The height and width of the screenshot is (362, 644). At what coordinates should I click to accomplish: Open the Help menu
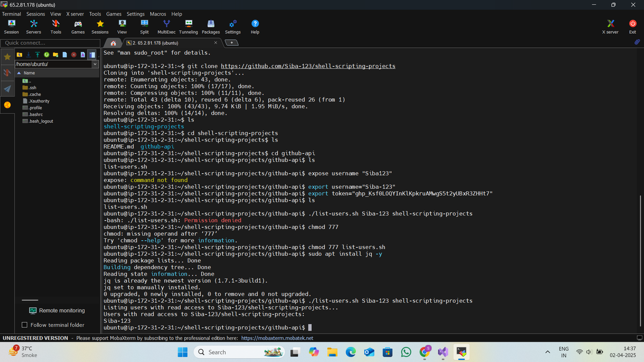click(177, 14)
